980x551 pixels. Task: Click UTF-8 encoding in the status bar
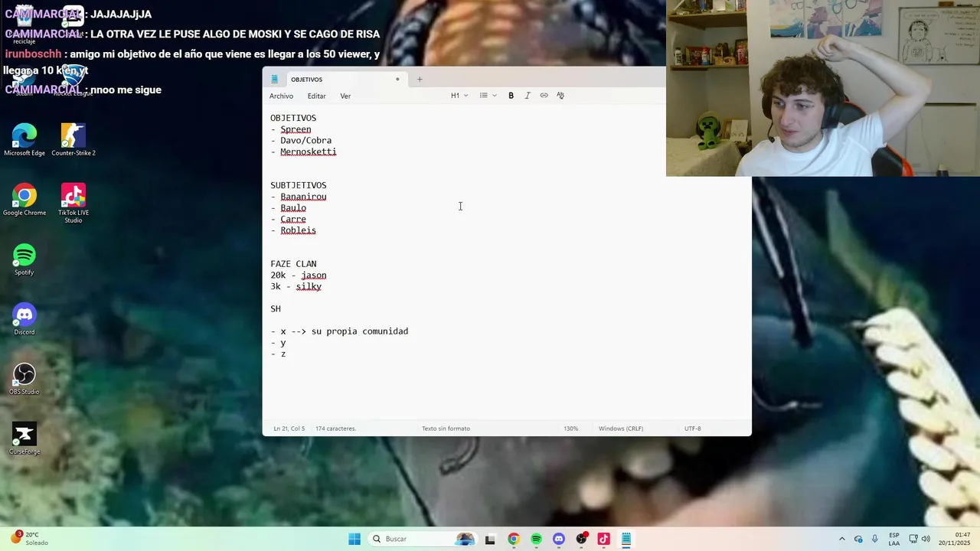(x=692, y=429)
